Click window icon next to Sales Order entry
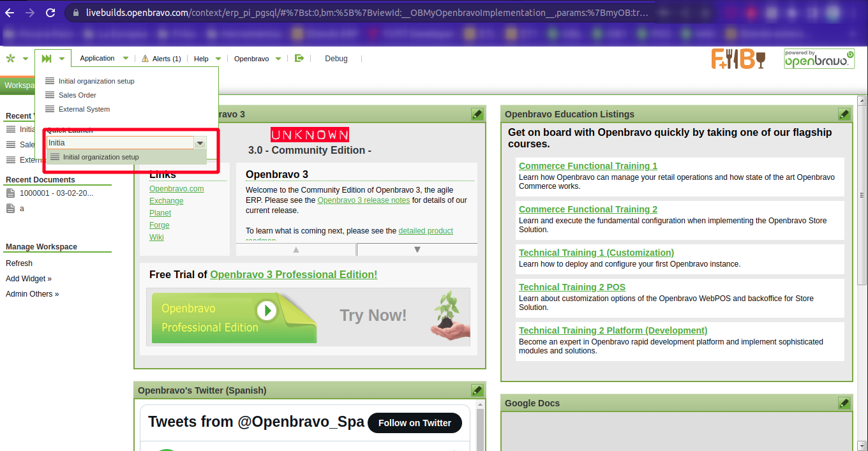 point(50,95)
